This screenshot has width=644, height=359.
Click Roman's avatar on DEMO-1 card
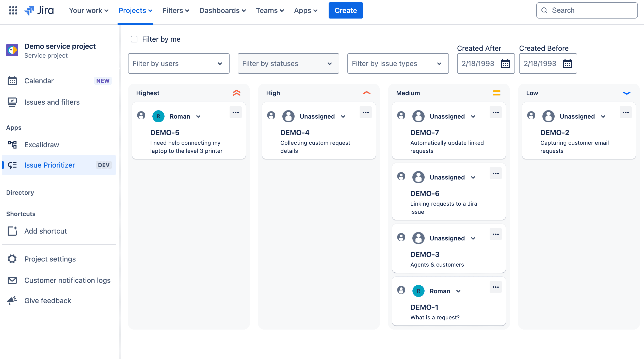pos(418,291)
